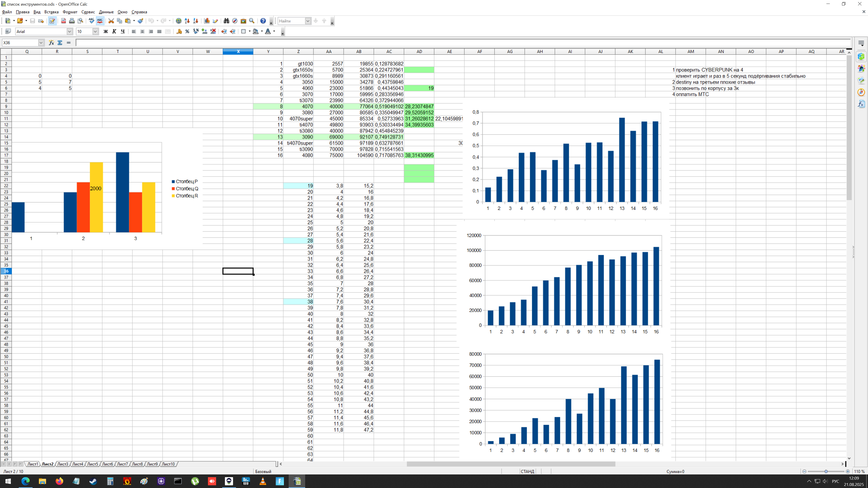
Task: Expand the Borders dropdown arrow
Action: tap(249, 31)
